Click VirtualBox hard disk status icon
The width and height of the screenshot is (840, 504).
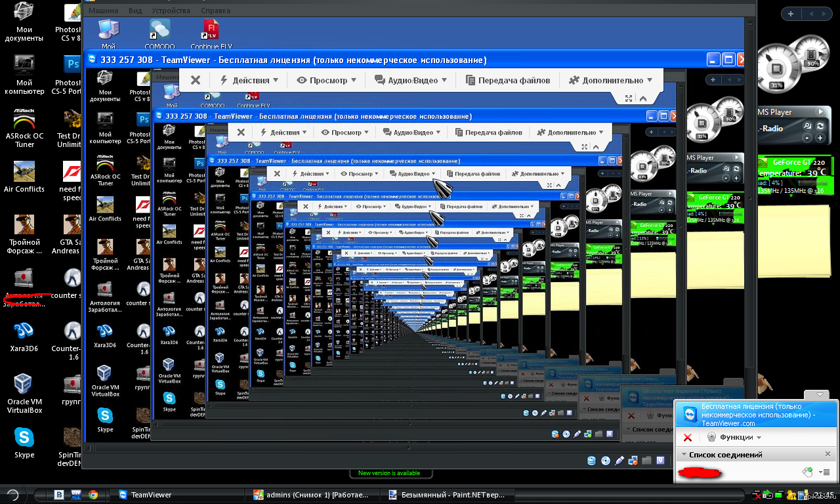coord(591,461)
